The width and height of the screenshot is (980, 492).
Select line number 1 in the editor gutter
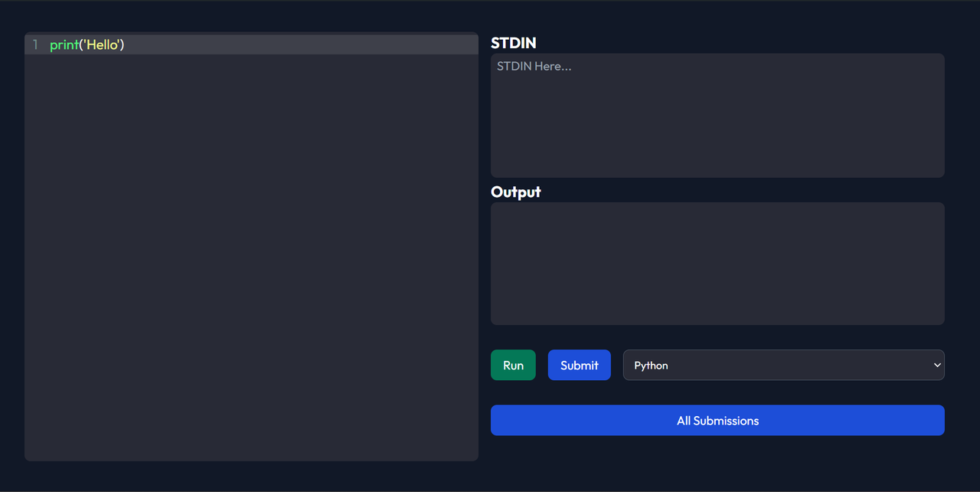click(35, 44)
